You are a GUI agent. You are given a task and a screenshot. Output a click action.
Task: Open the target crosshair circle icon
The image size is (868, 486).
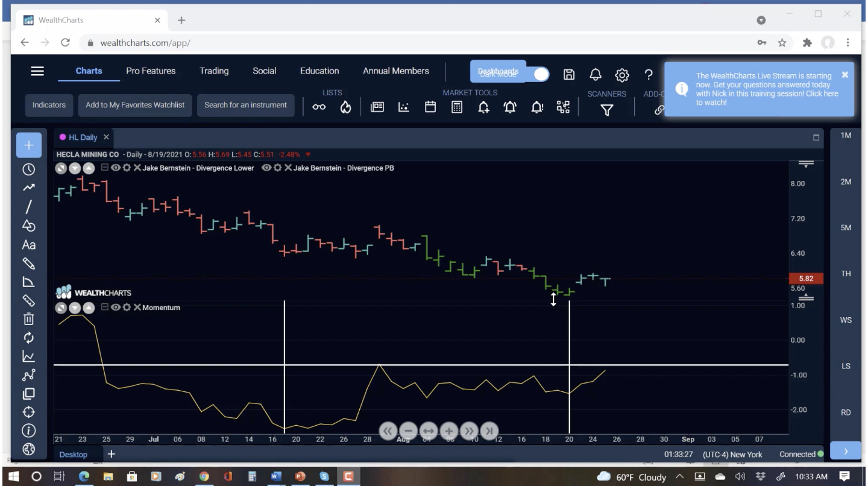[x=28, y=412]
